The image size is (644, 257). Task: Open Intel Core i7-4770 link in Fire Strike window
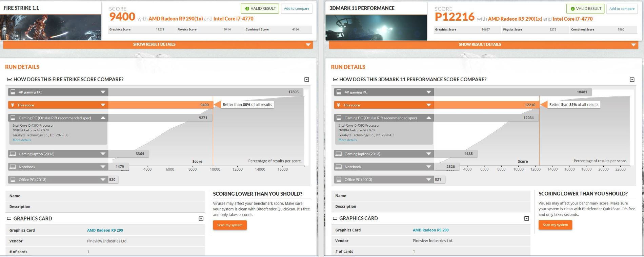coord(234,19)
